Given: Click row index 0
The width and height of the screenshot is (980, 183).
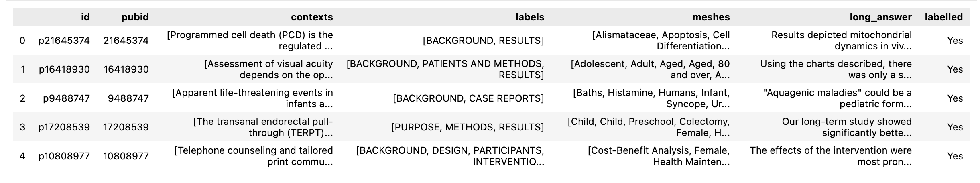Looking at the screenshot, I should click(22, 41).
